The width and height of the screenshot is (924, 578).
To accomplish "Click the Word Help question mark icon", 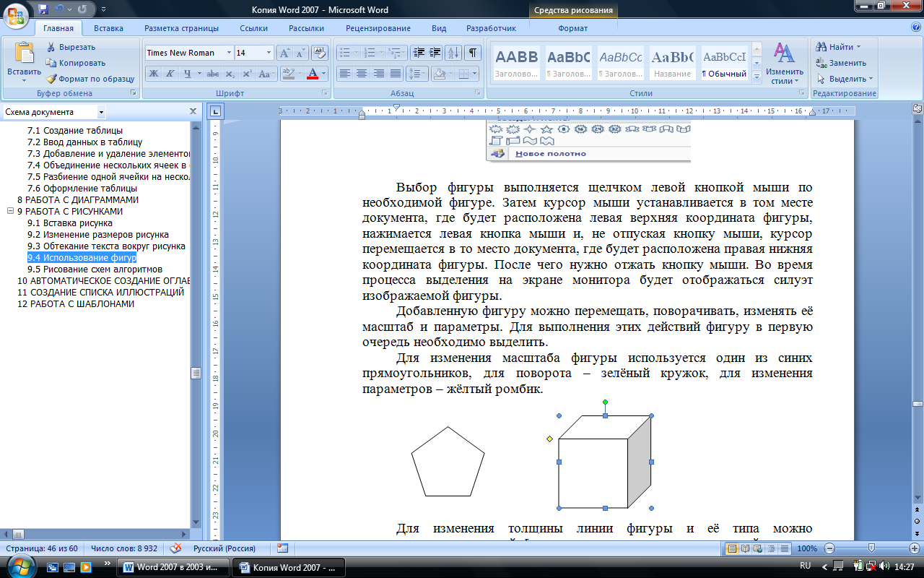I will [915, 27].
